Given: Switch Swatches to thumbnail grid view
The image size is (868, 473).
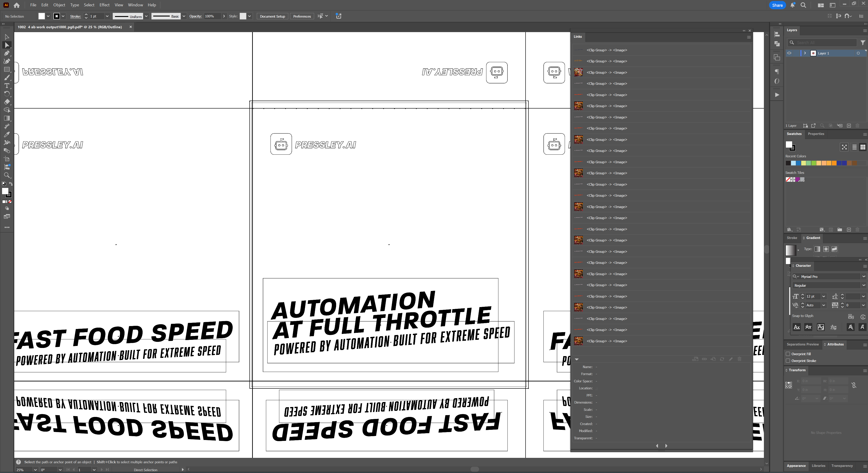Looking at the screenshot, I should 863,147.
